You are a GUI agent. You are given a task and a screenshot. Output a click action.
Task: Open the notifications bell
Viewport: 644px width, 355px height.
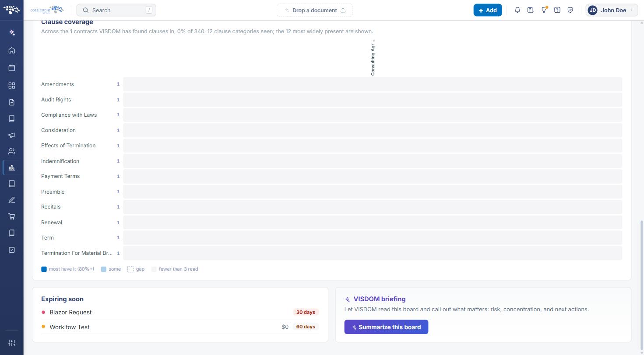point(517,10)
